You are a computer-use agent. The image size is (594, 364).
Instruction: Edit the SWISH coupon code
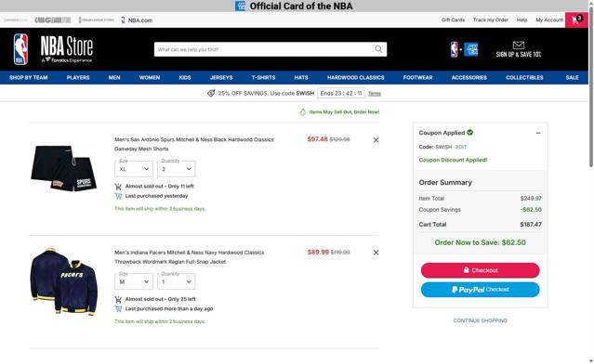point(461,147)
